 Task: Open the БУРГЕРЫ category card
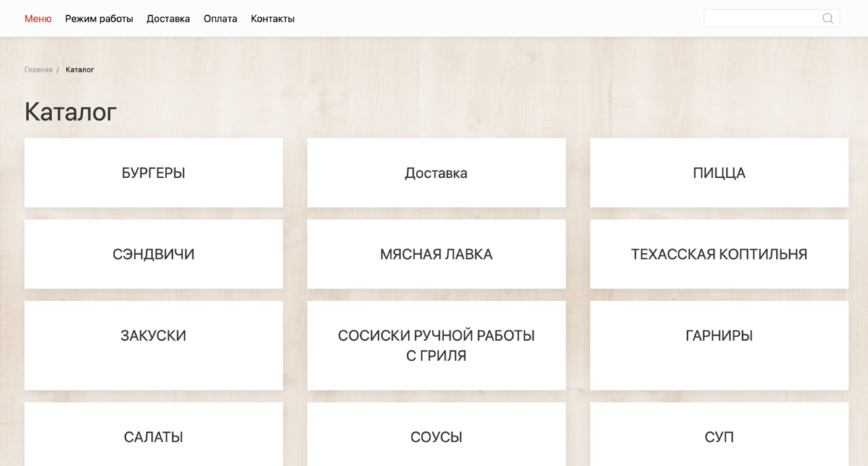tap(153, 173)
